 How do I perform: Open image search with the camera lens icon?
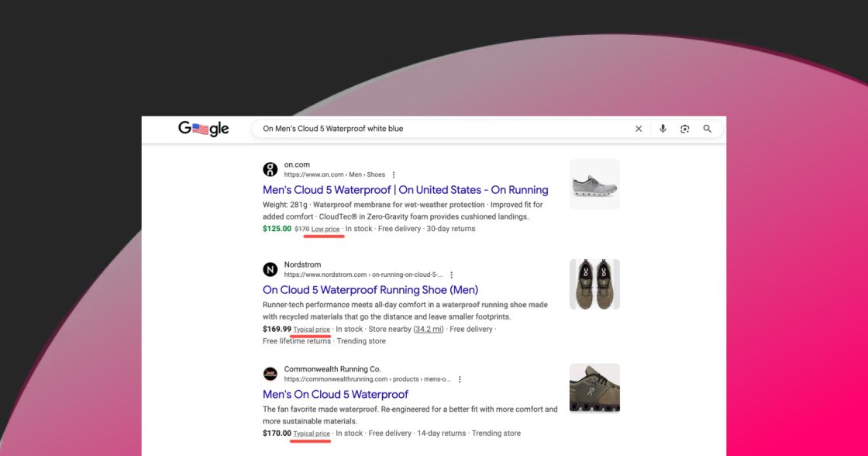click(x=685, y=129)
